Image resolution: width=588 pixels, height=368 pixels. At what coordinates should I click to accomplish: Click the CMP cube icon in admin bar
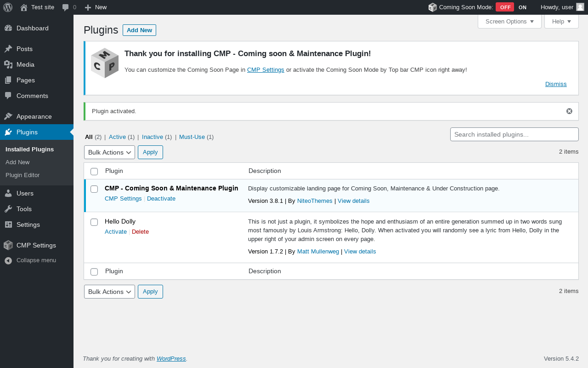point(432,7)
